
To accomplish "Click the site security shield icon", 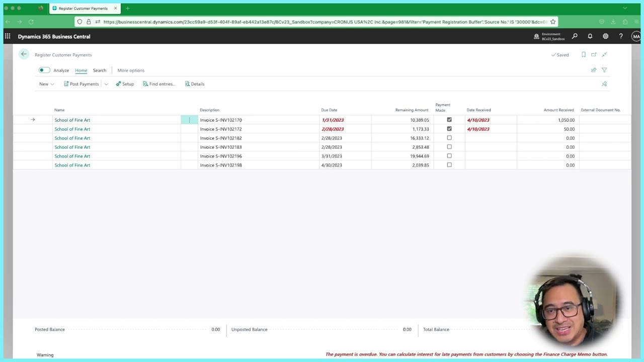I will pyautogui.click(x=79, y=22).
